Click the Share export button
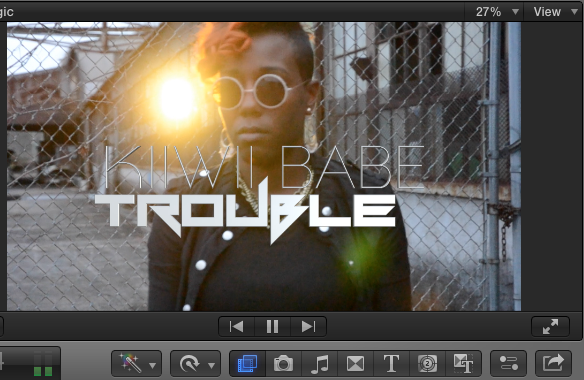The height and width of the screenshot is (380, 584). pos(553,363)
